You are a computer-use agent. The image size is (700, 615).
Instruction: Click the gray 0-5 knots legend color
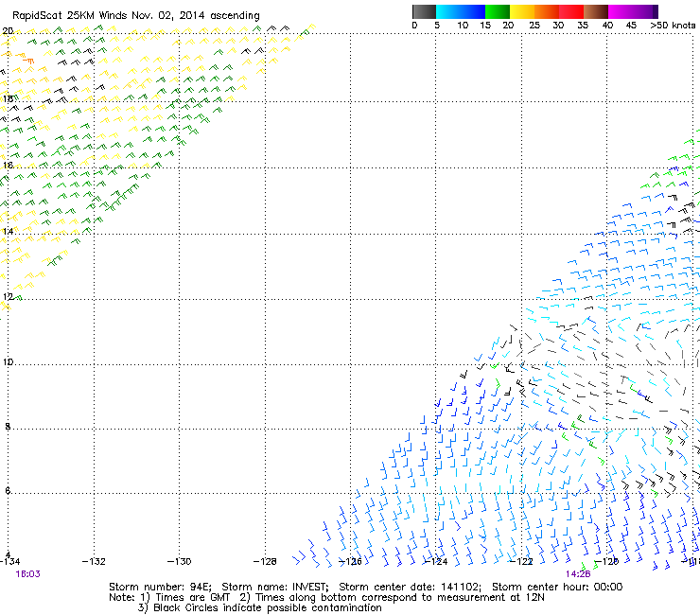pyautogui.click(x=424, y=11)
